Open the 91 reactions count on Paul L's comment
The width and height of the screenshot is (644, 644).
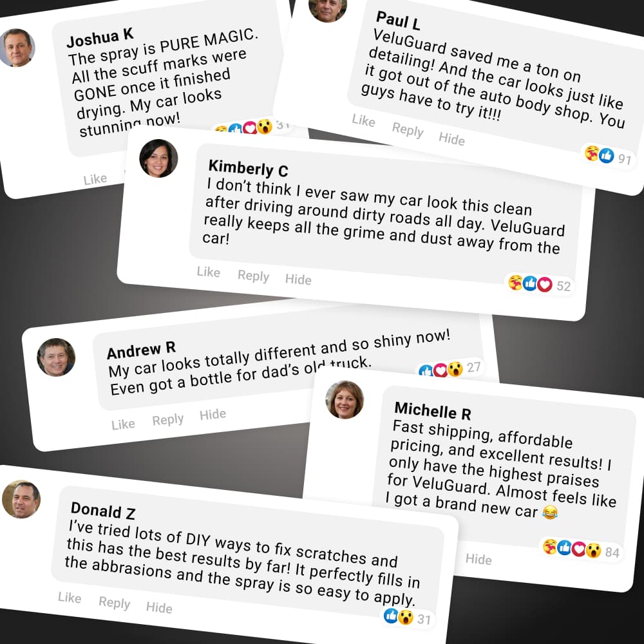coord(624,158)
